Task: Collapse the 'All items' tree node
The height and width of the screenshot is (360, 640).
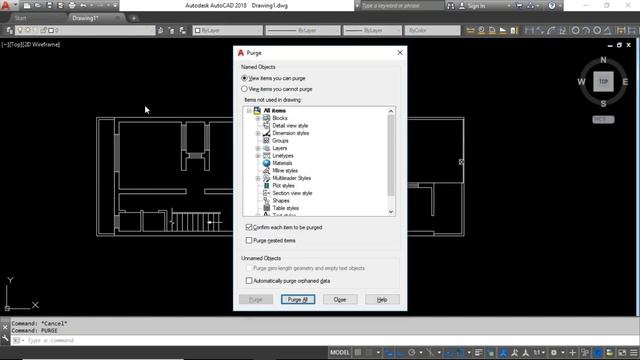Action: (249, 111)
